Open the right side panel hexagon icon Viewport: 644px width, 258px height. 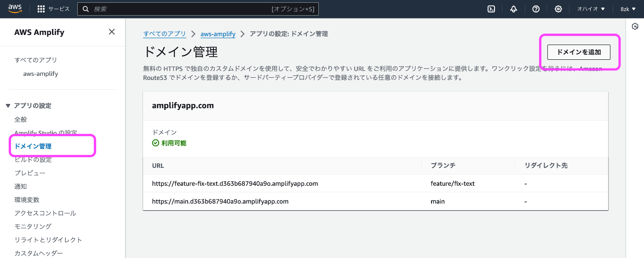pos(635,27)
